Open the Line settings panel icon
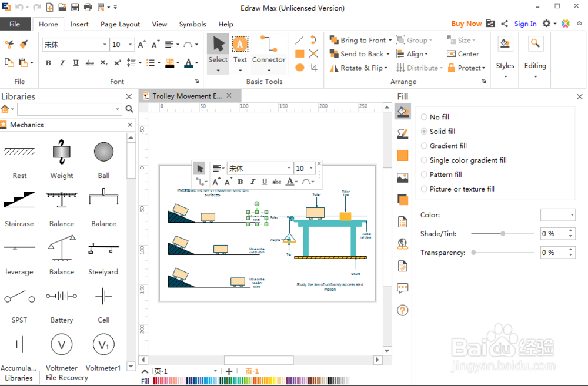588x386 pixels. [x=403, y=133]
